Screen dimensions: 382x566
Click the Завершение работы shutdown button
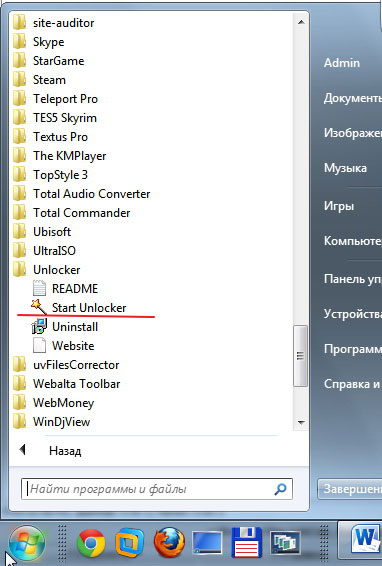[350, 489]
